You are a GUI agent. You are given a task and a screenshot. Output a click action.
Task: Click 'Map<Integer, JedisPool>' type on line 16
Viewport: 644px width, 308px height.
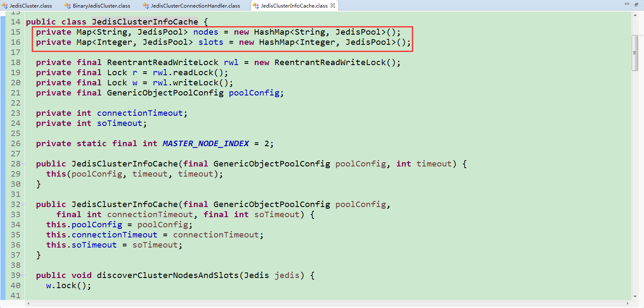tap(135, 42)
